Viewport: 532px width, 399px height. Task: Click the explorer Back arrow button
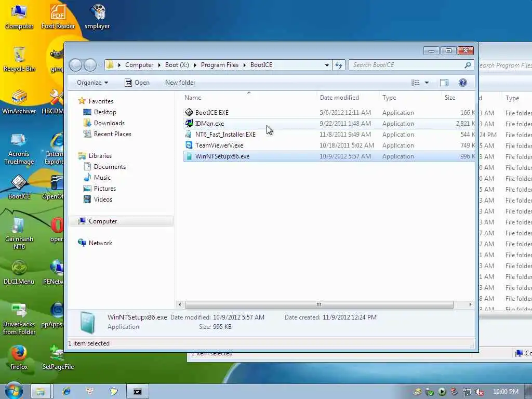pyautogui.click(x=76, y=65)
